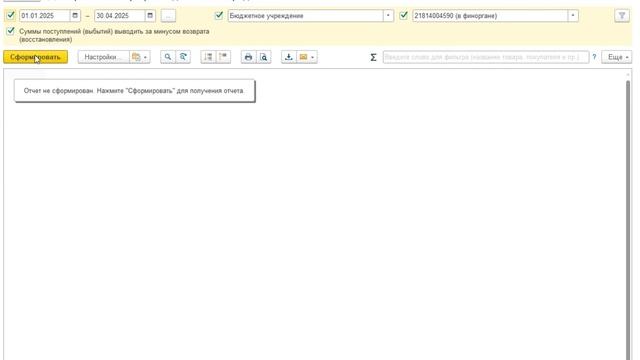The height and width of the screenshot is (360, 640).
Task: Click the print preview icon
Action: (x=264, y=57)
